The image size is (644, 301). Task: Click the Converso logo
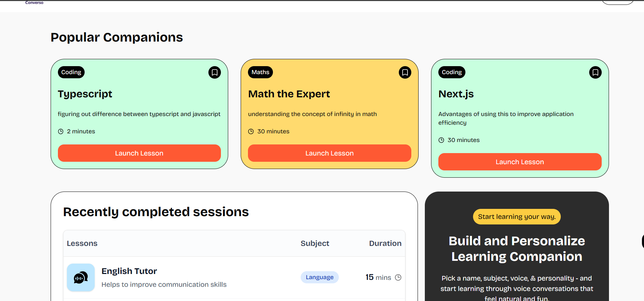[34, 2]
